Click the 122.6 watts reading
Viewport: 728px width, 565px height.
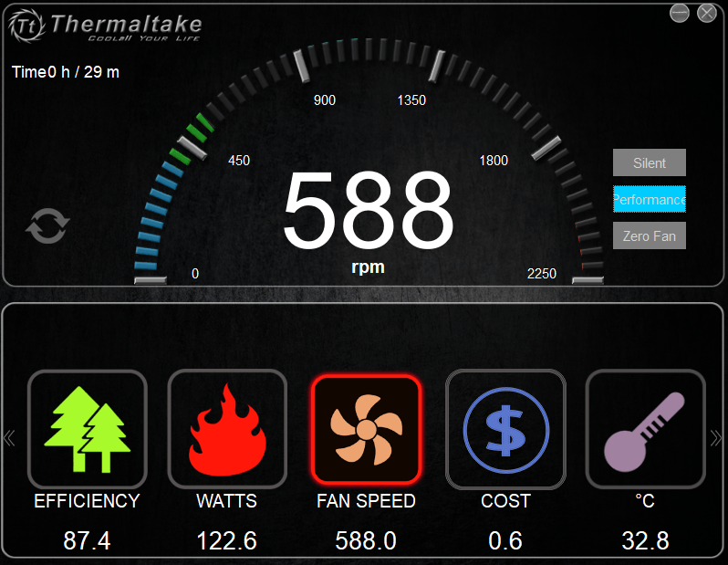(227, 540)
